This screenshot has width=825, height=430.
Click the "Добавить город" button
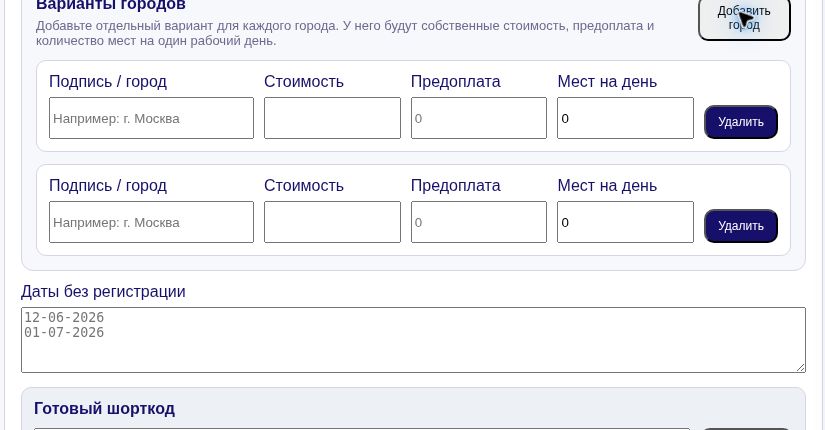744,18
